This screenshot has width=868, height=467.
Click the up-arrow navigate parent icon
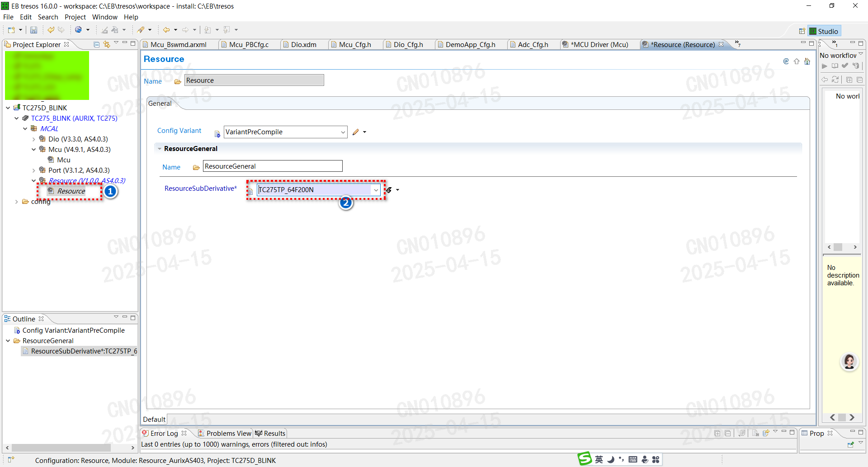point(797,61)
